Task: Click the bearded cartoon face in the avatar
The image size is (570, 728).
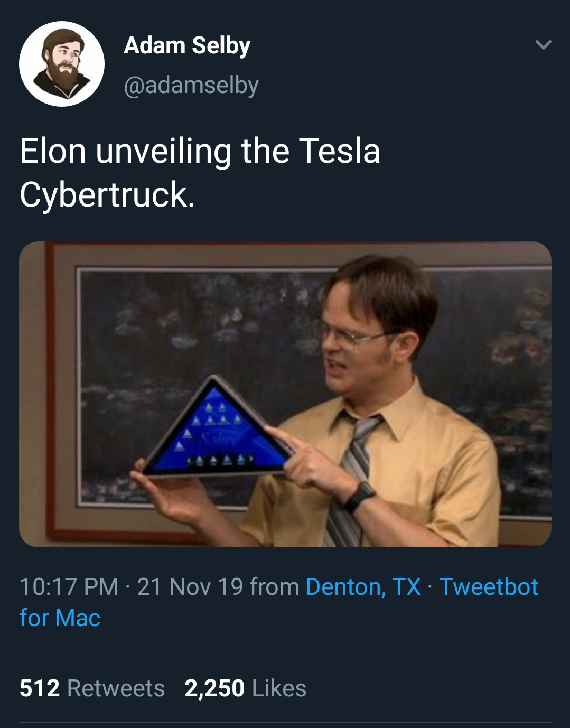Action: click(62, 62)
